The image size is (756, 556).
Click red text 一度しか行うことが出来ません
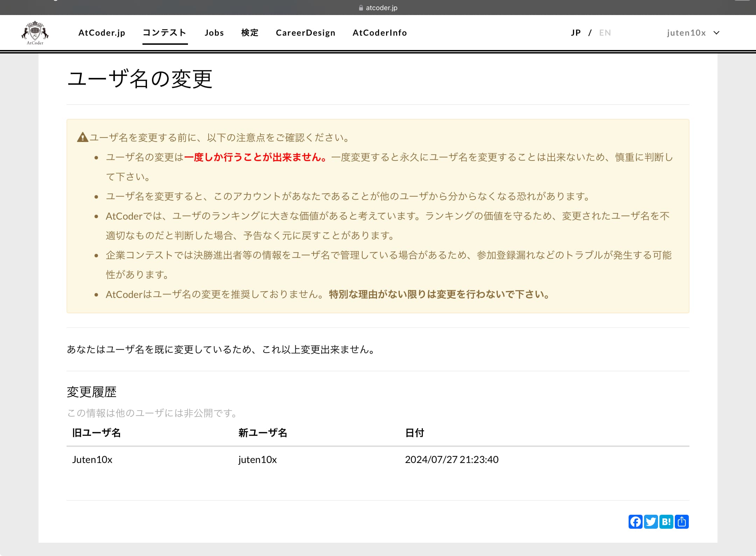click(255, 157)
